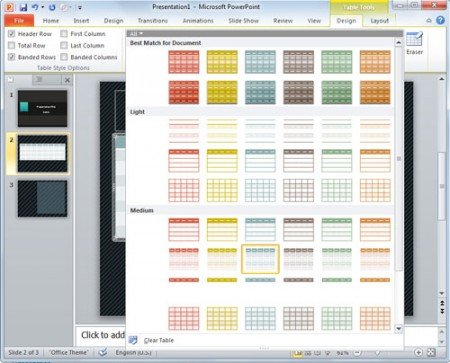Open Table Style Options group label
The width and height of the screenshot is (450, 363).
tap(63, 68)
